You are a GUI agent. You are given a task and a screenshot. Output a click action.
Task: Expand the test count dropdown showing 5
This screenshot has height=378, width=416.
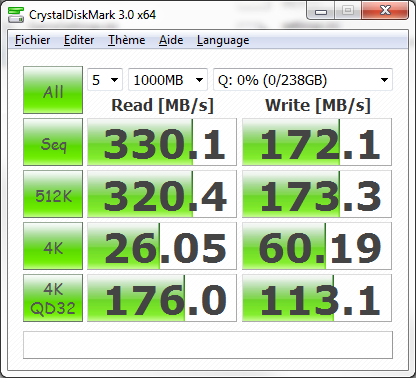105,80
